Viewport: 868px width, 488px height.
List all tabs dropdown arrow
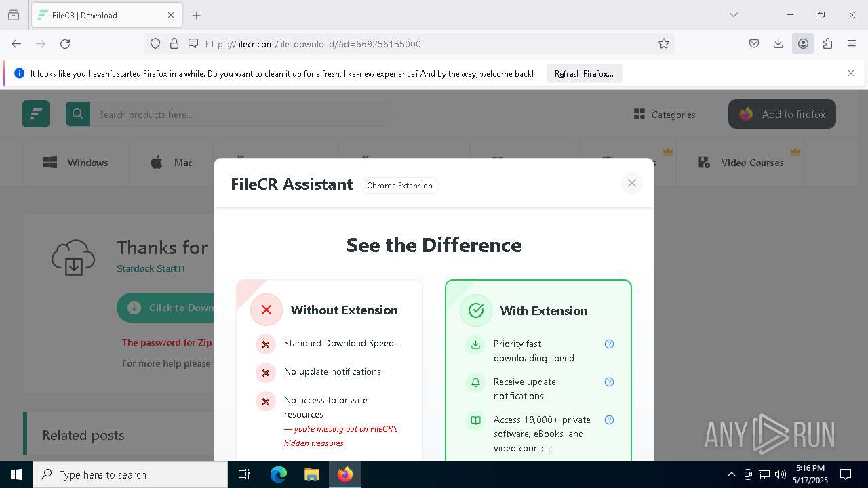[x=734, y=15]
